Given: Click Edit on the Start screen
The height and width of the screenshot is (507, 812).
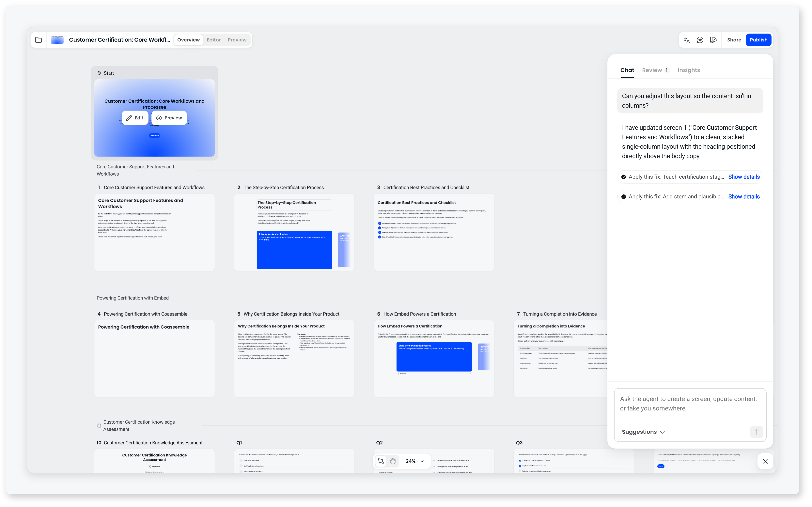Looking at the screenshot, I should point(135,118).
